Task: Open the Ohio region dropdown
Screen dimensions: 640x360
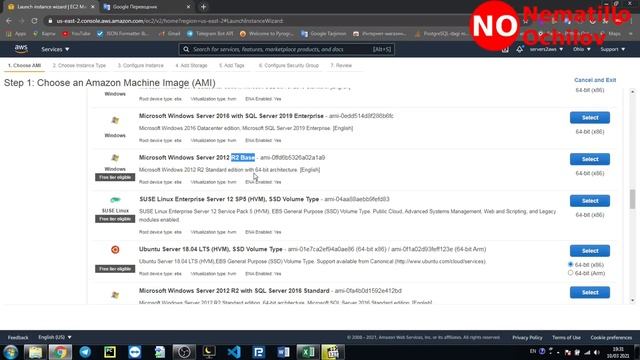Action: coord(581,49)
